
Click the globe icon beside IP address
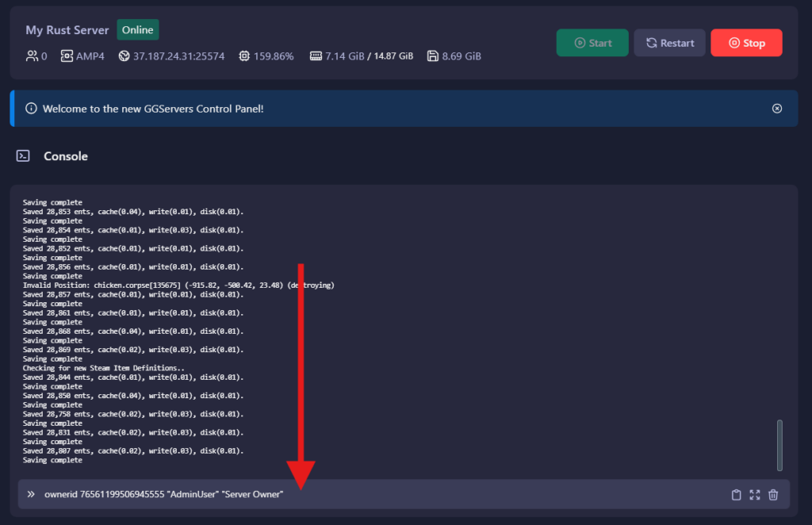pyautogui.click(x=124, y=56)
